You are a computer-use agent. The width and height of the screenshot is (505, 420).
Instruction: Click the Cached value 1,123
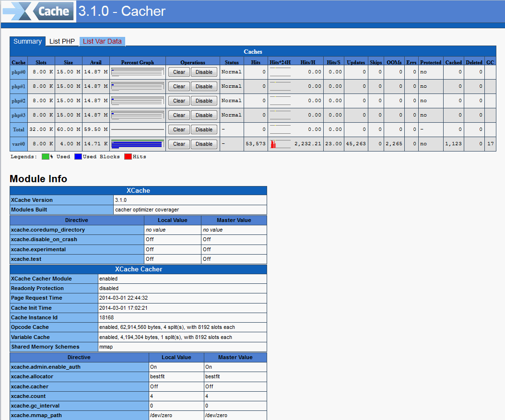tap(454, 144)
